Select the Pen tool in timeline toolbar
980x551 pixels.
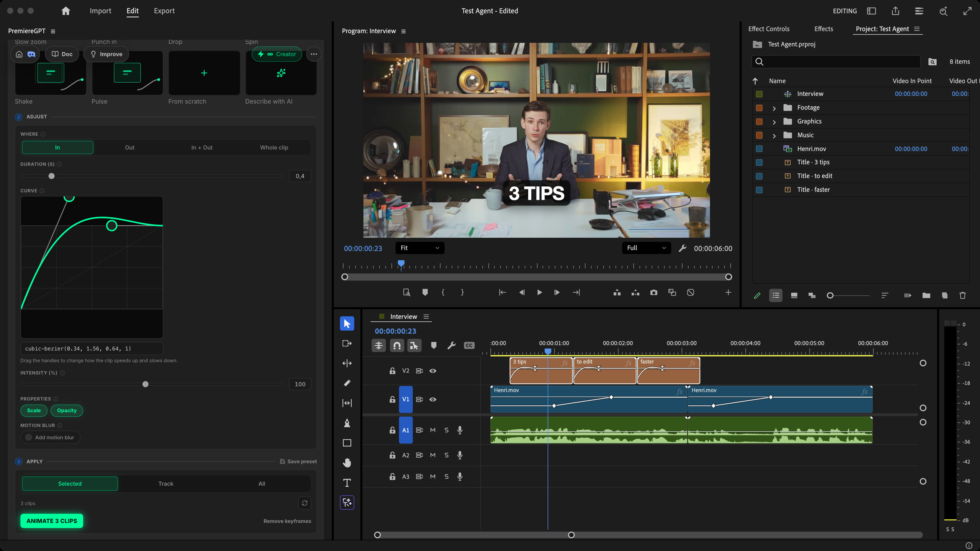(347, 423)
